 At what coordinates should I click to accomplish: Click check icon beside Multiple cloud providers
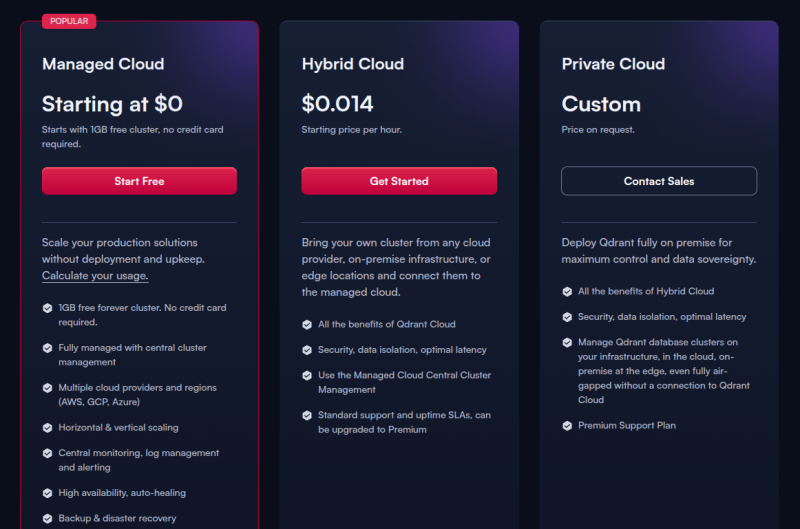click(x=47, y=388)
